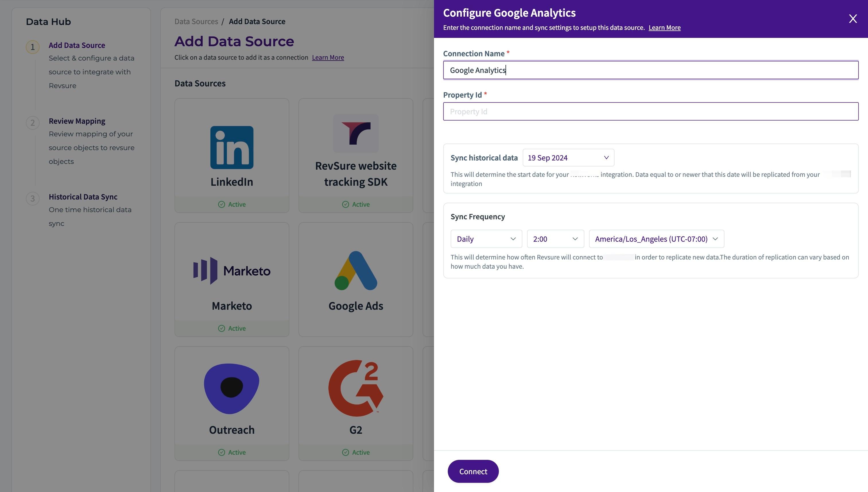Close the Configure Google Analytics panel
This screenshot has width=868, height=492.
pyautogui.click(x=852, y=19)
